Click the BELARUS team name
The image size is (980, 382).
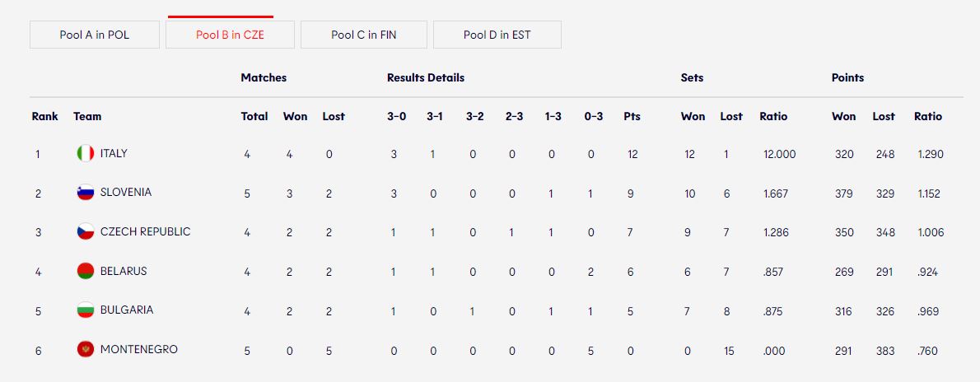coord(124,272)
